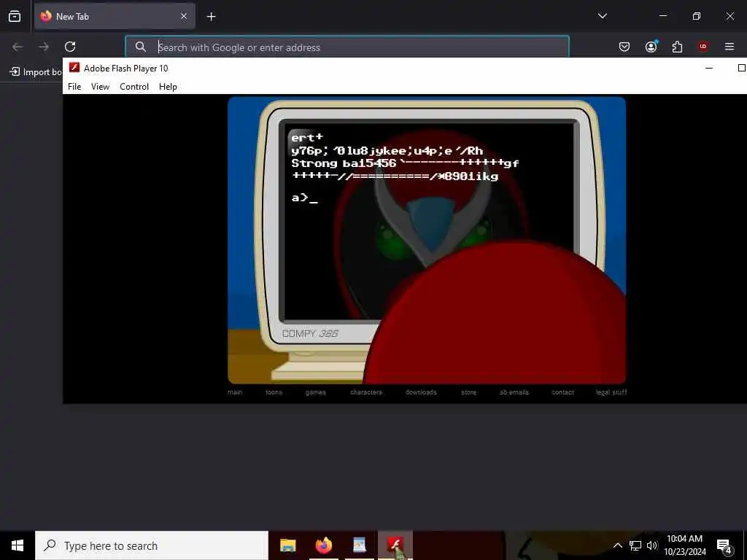Go back with the browser back arrow
This screenshot has height=560, width=747.
(18, 47)
